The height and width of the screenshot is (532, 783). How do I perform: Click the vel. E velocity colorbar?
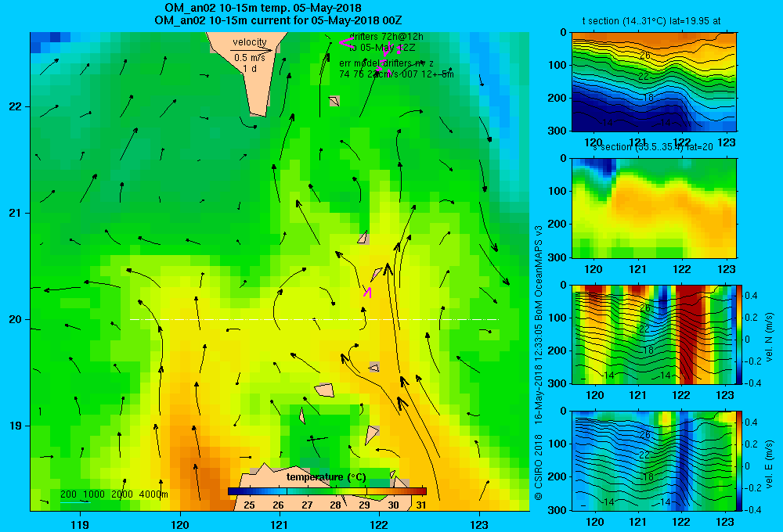(x=739, y=461)
